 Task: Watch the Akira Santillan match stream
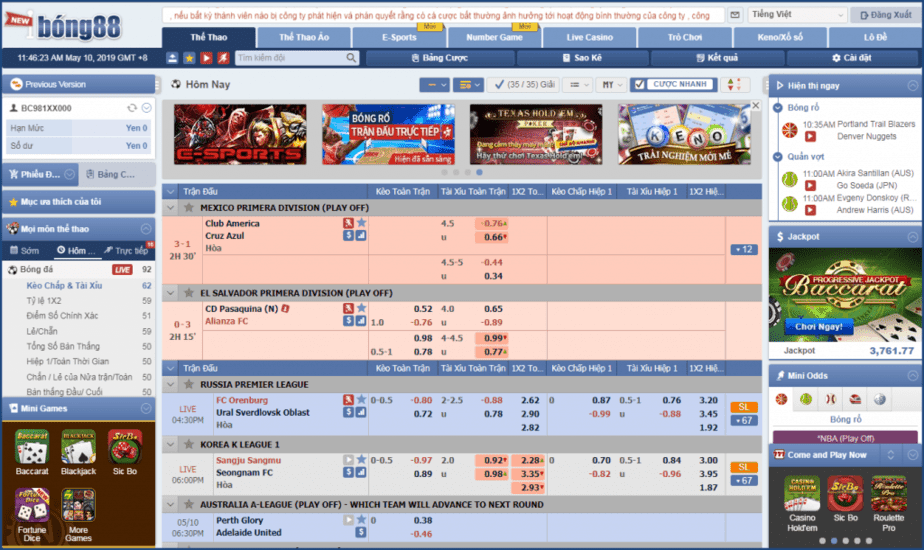(810, 185)
